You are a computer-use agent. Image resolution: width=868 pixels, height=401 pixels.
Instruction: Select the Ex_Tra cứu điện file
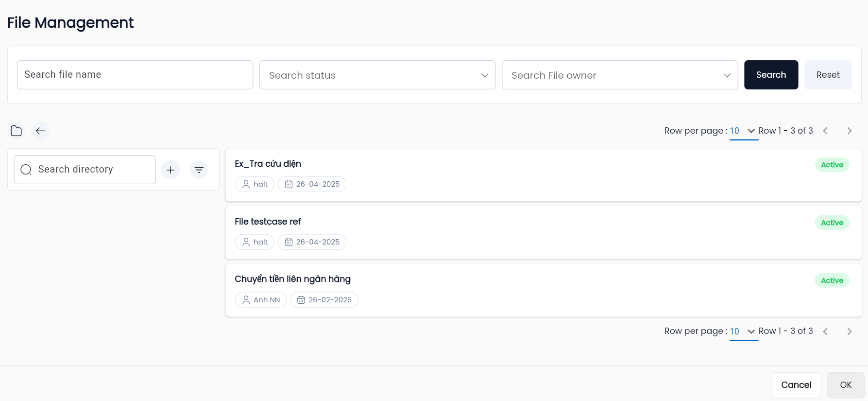point(544,175)
